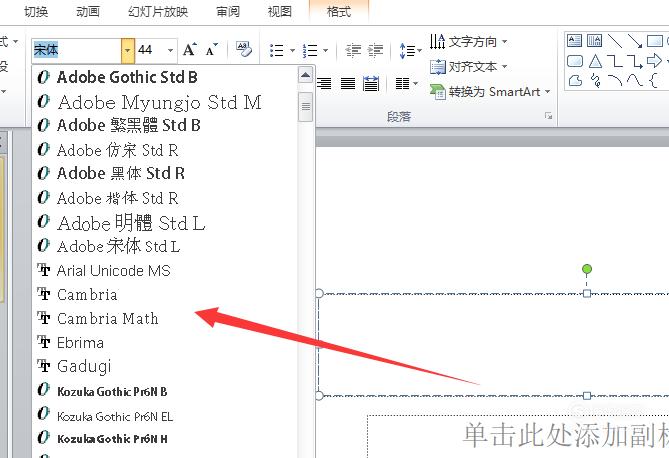Open the 对齐文本 align text dropdown

pyautogui.click(x=468, y=67)
